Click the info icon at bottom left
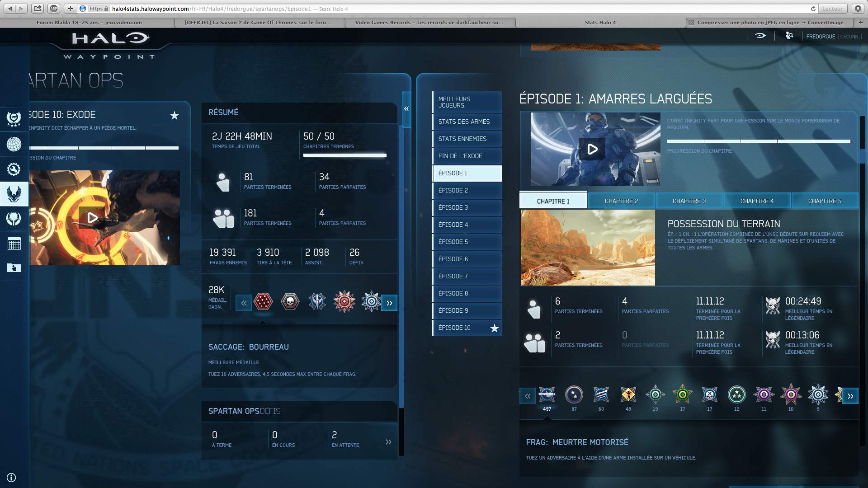This screenshot has height=488, width=868. click(12, 478)
